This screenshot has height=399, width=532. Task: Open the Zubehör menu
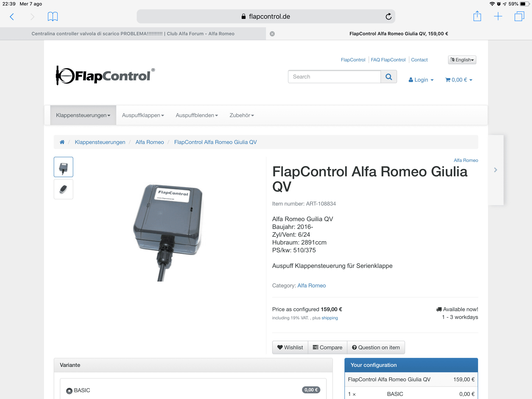[x=242, y=115]
